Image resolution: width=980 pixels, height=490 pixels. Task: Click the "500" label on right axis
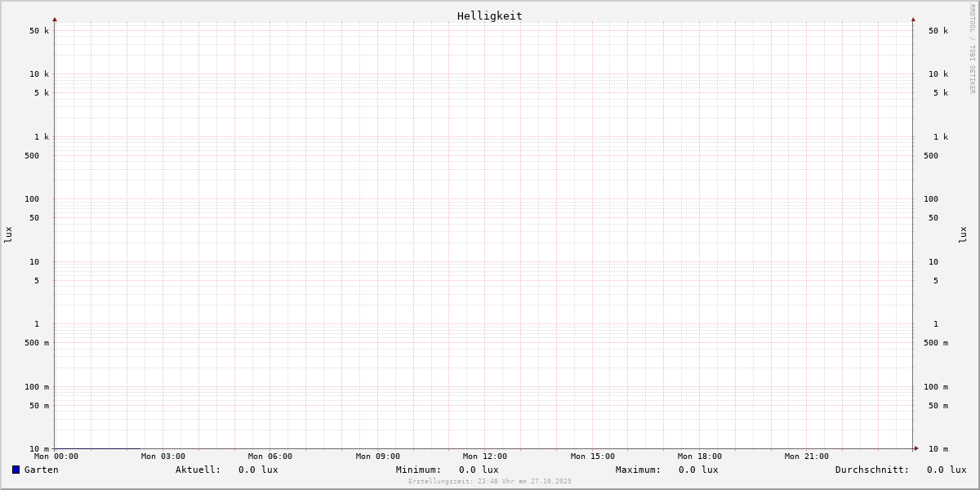[x=931, y=156]
